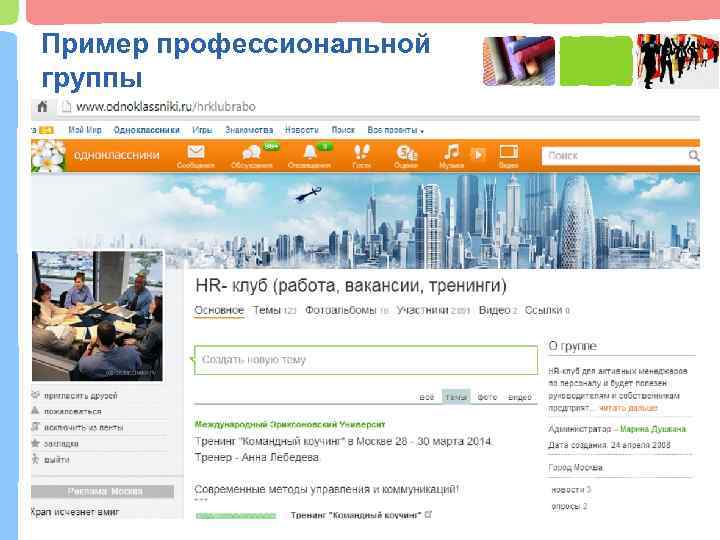This screenshot has width=720, height=540.
Task: Click the HR- клуб group title
Action: 351,286
